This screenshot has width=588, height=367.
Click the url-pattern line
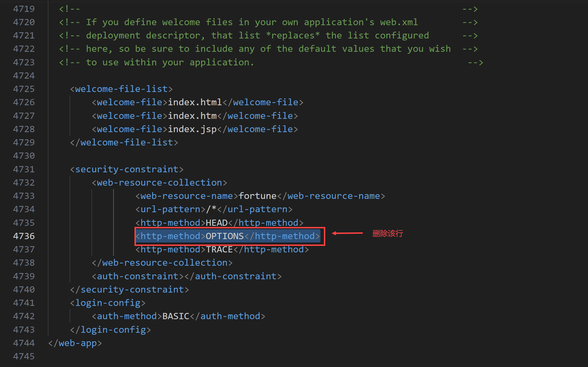click(x=214, y=209)
